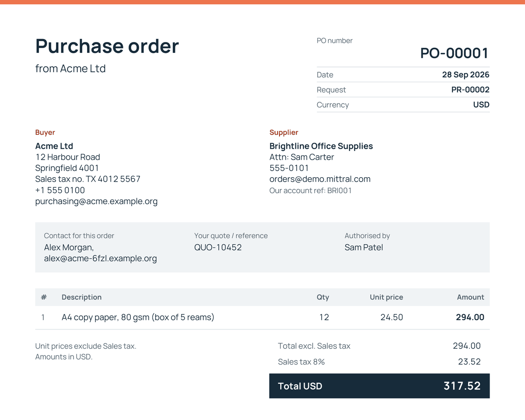
Task: Click the sales tax number TX 4012 5567
Action: [x=113, y=179]
